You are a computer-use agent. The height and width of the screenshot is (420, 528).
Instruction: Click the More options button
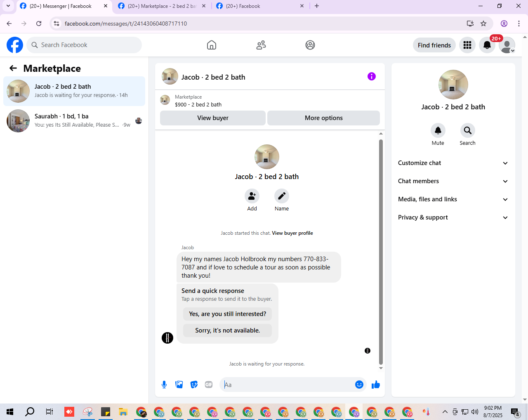click(324, 118)
